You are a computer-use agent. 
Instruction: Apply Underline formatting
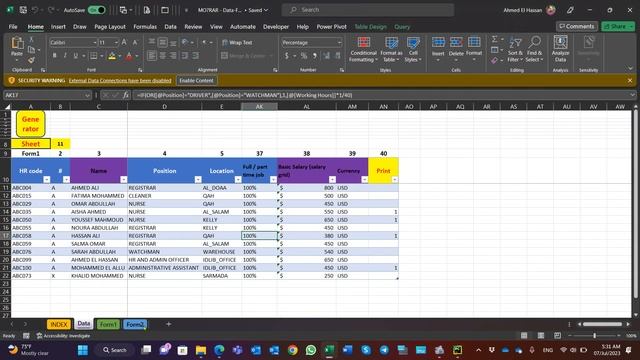tap(75, 56)
